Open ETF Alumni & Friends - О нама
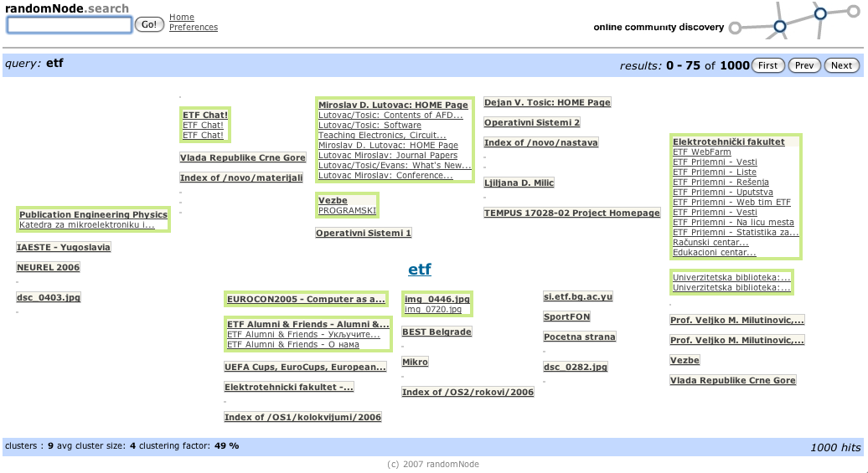 coord(293,345)
